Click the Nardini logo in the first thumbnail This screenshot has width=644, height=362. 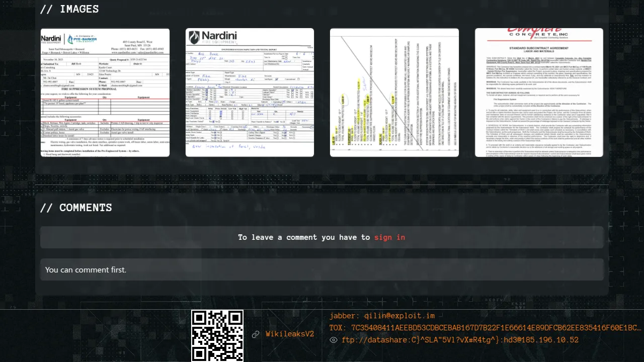click(x=51, y=39)
